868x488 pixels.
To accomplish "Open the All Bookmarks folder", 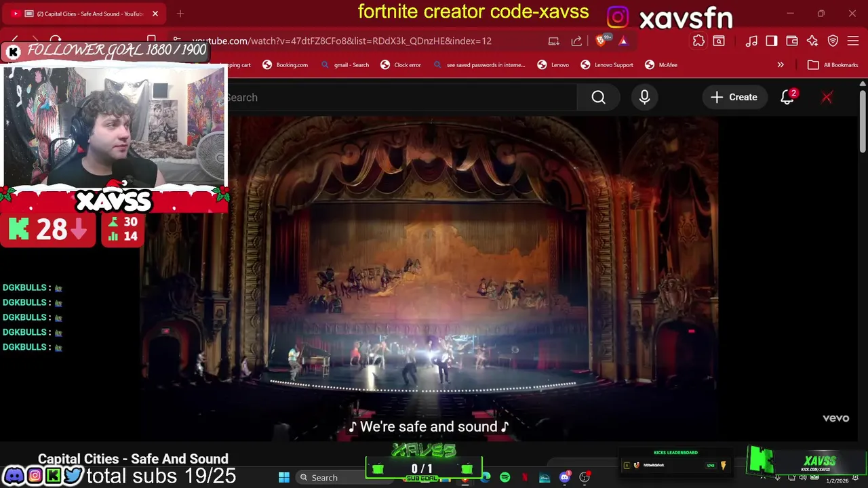I will coord(833,65).
